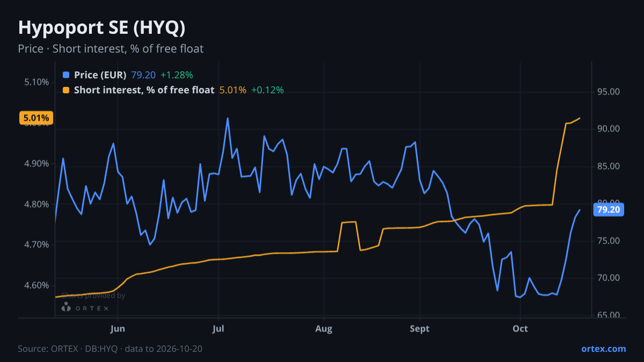Select the Price (EUR) legend label
This screenshot has width=644, height=362.
point(100,75)
